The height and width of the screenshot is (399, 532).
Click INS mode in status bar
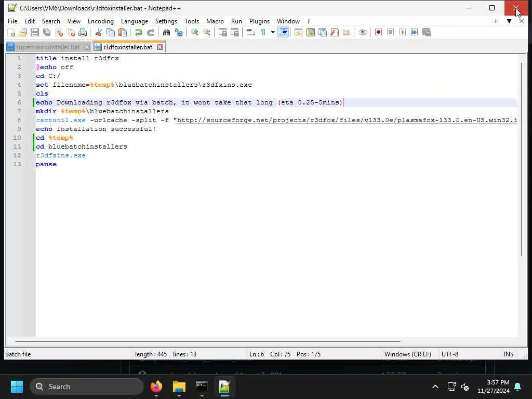(509, 354)
